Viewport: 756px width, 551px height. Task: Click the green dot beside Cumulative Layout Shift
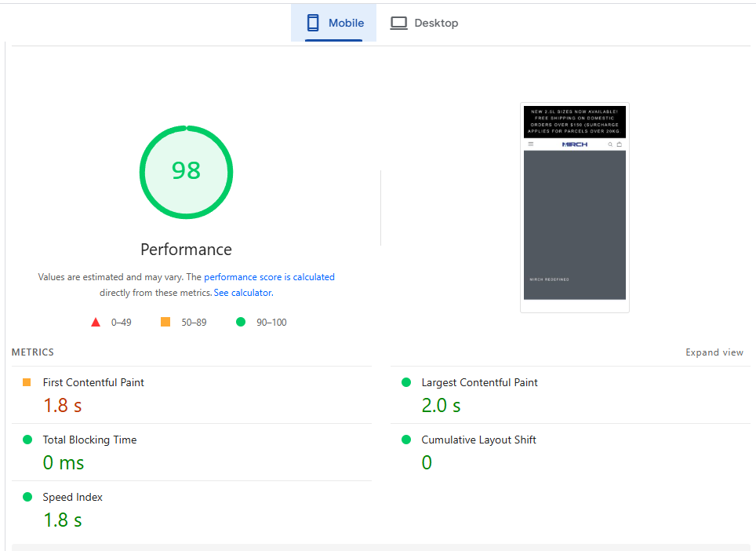click(406, 440)
